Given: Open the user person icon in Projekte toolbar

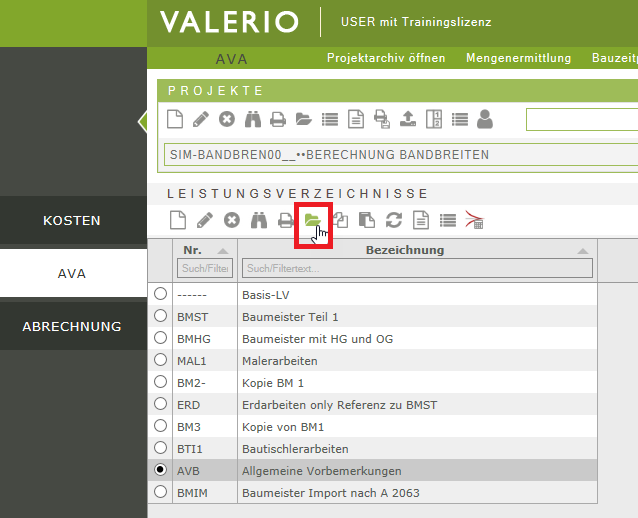Looking at the screenshot, I should pyautogui.click(x=485, y=120).
